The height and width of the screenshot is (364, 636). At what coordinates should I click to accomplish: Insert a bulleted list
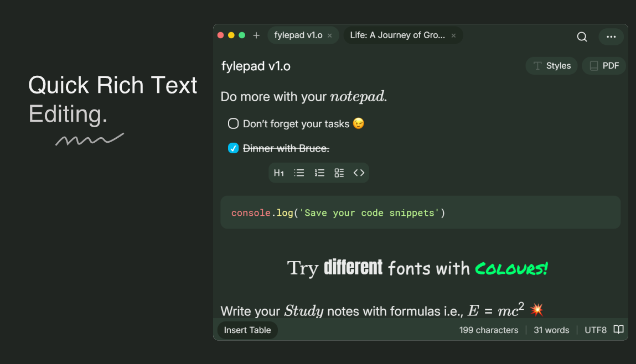click(299, 173)
